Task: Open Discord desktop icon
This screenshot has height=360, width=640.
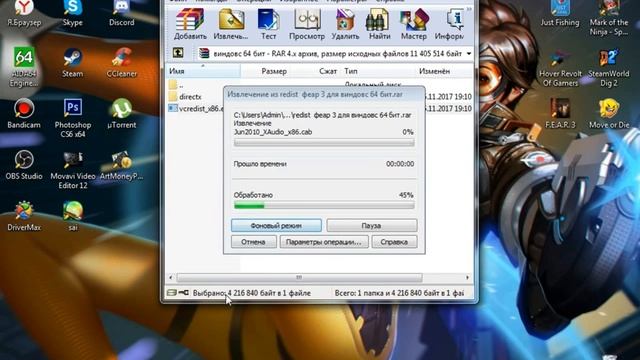Action: tap(121, 13)
